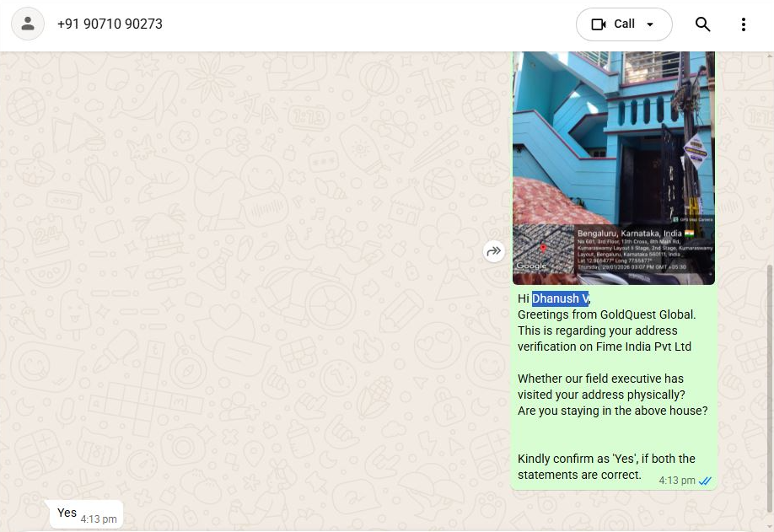Click the India flag icon in the photo caption
Viewport: 774px width, 532px height.
(689, 233)
